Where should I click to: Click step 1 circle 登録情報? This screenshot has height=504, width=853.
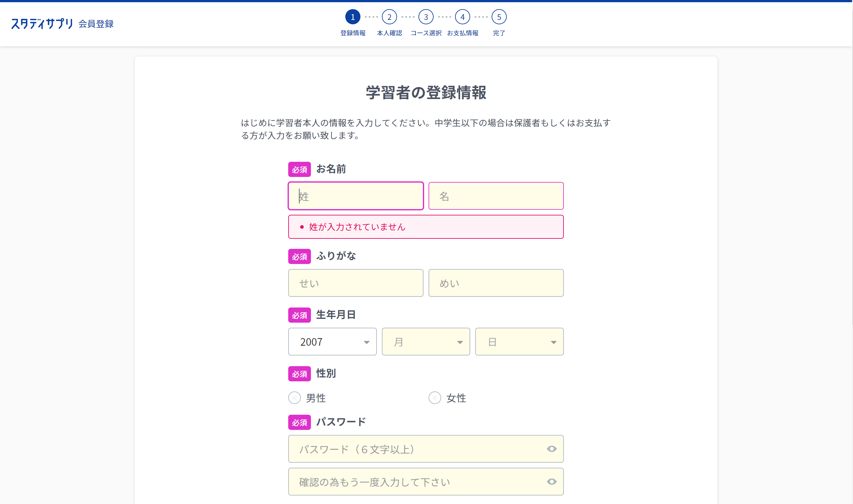pyautogui.click(x=353, y=17)
